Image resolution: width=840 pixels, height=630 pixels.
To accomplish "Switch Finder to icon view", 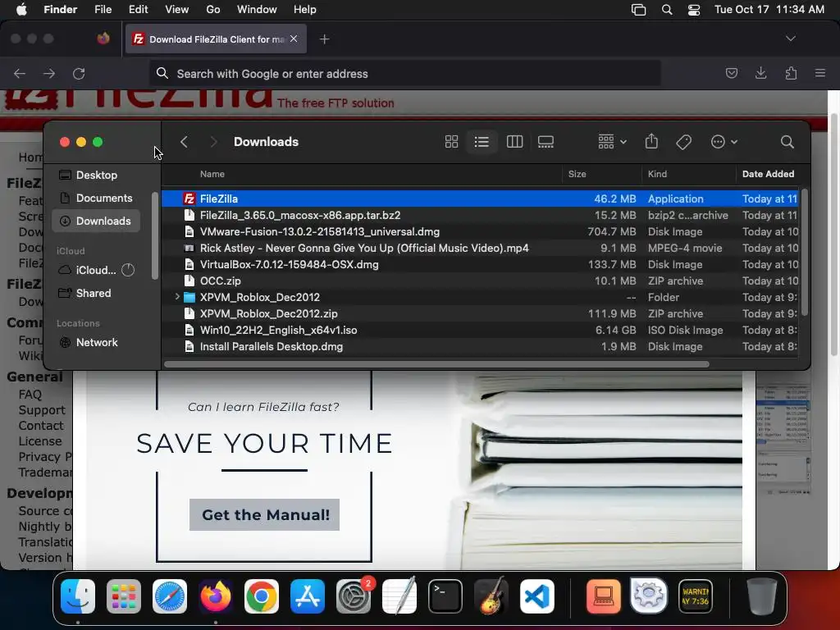I will click(452, 142).
